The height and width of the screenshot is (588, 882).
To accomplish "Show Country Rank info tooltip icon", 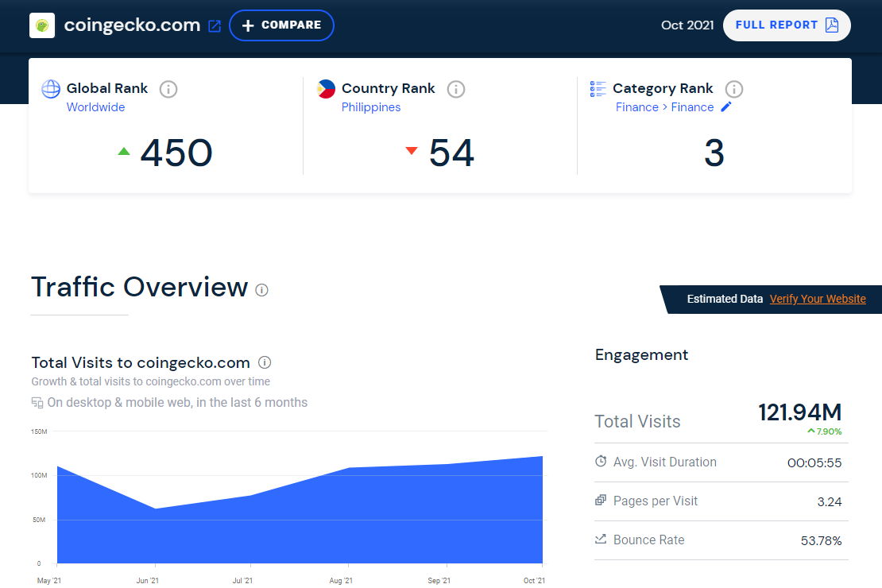I will (455, 89).
